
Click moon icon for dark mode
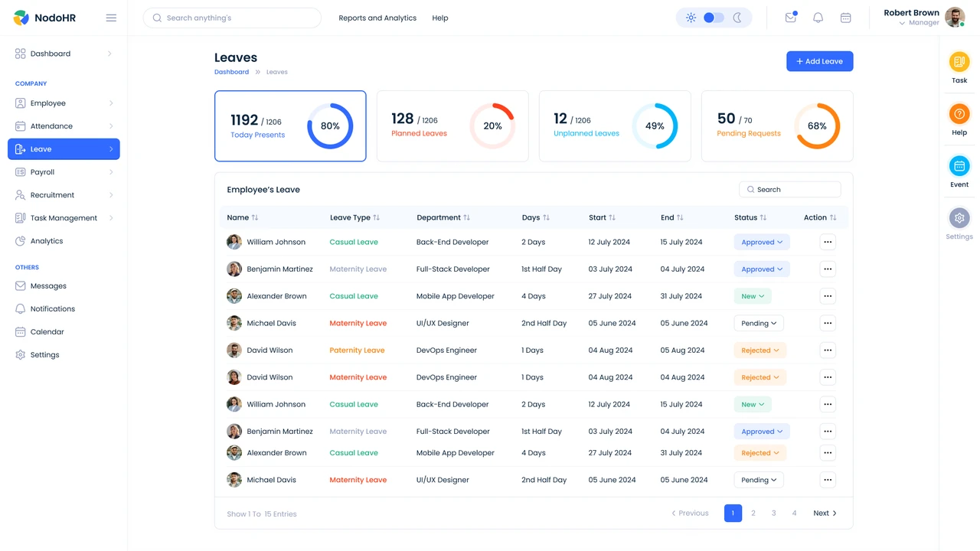[737, 18]
